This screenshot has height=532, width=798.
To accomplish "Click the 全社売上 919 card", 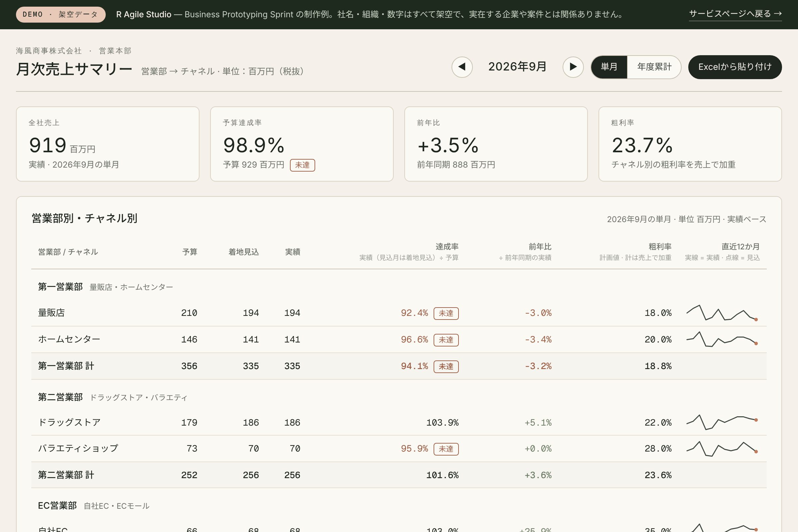I will (107, 144).
